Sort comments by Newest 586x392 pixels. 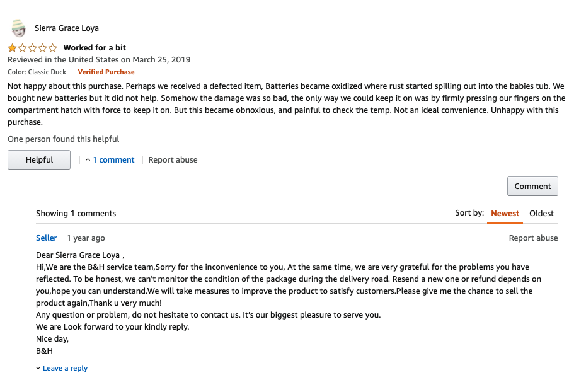(x=505, y=214)
